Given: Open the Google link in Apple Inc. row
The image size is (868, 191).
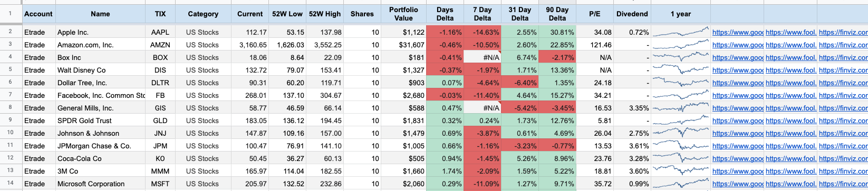Looking at the screenshot, I should click(x=737, y=32).
